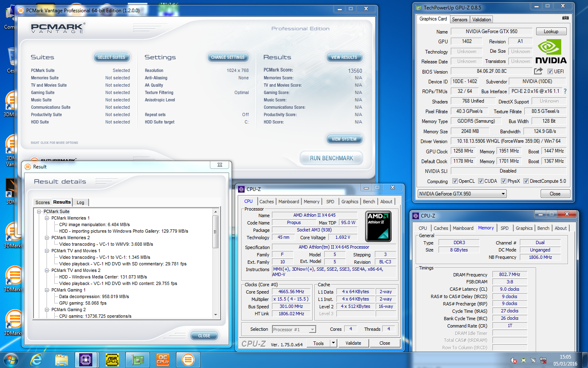The width and height of the screenshot is (588, 368).
Task: Click the GPU-Z graphics card taskbar icon
Action: tap(138, 360)
